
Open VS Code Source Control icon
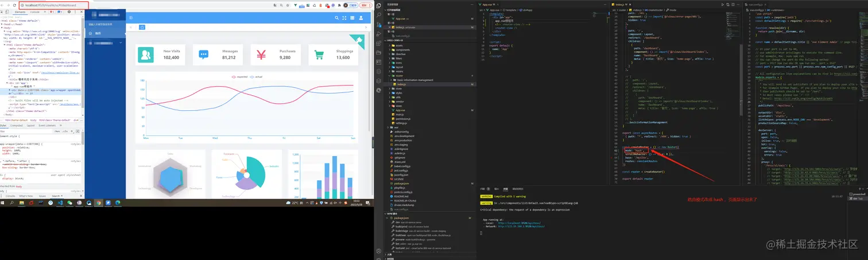tap(378, 24)
